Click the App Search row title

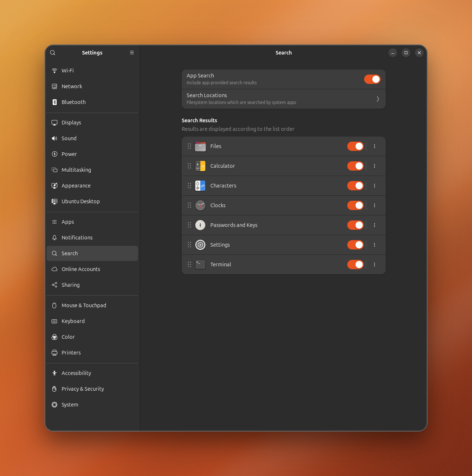click(200, 76)
